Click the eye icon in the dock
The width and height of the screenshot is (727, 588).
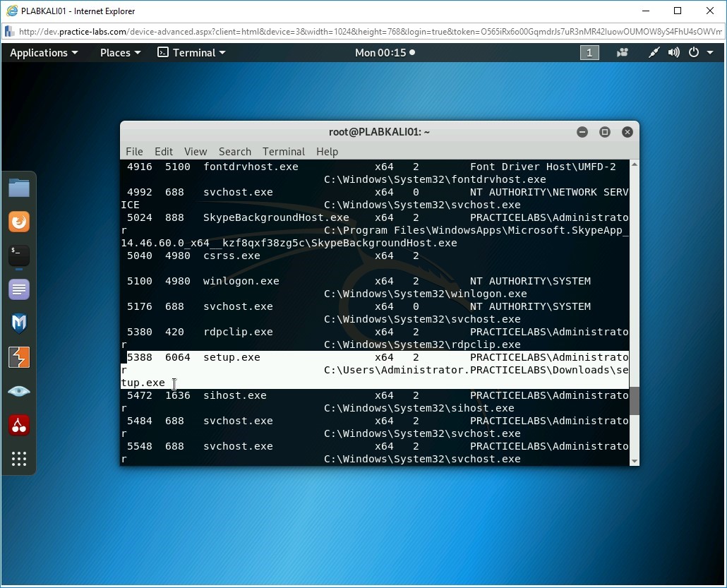pos(19,391)
